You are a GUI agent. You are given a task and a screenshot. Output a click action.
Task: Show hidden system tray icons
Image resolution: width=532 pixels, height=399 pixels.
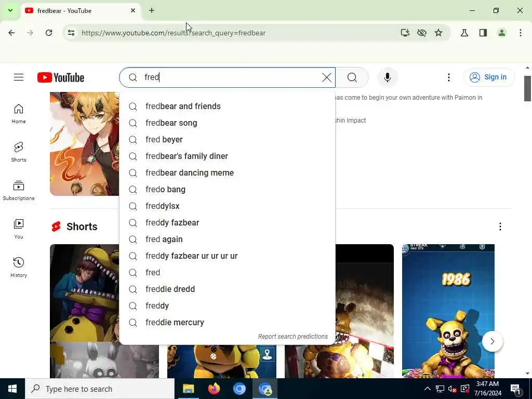[427, 389]
